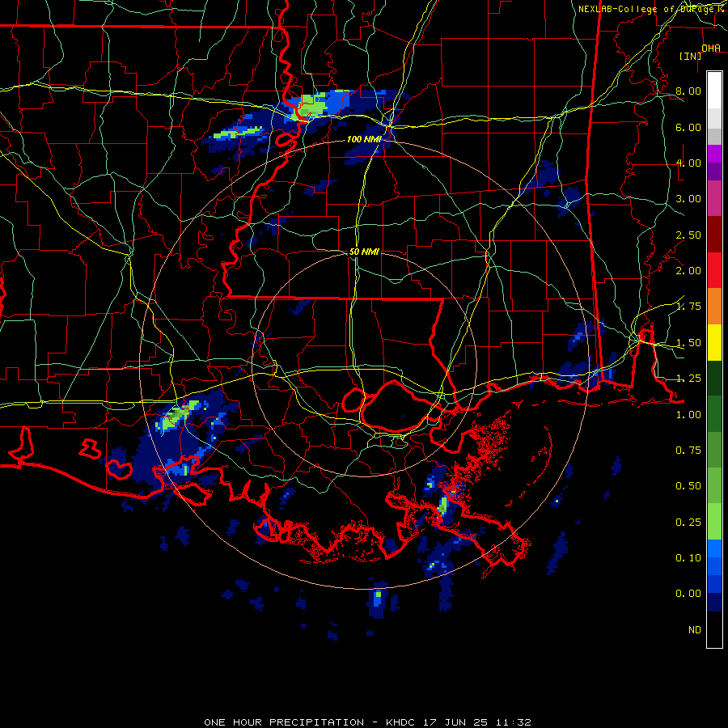Viewport: 728px width, 728px height.
Task: Click the [IN] units label
Action: [x=691, y=56]
